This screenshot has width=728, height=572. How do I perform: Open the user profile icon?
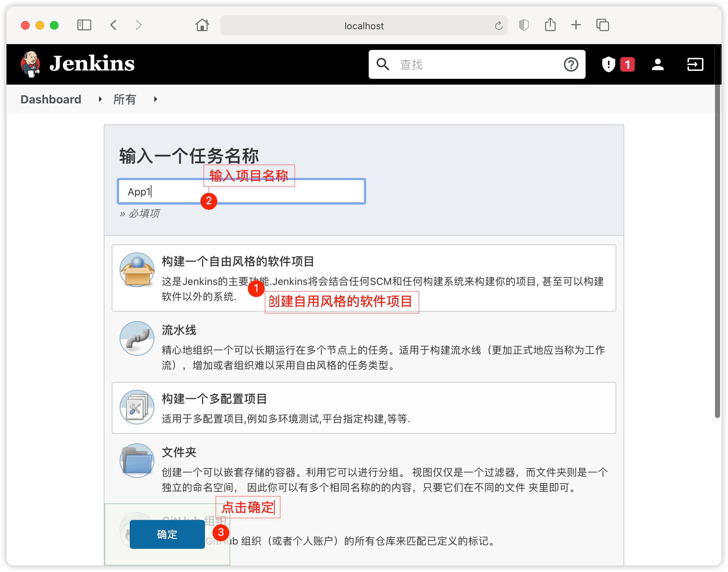click(658, 64)
